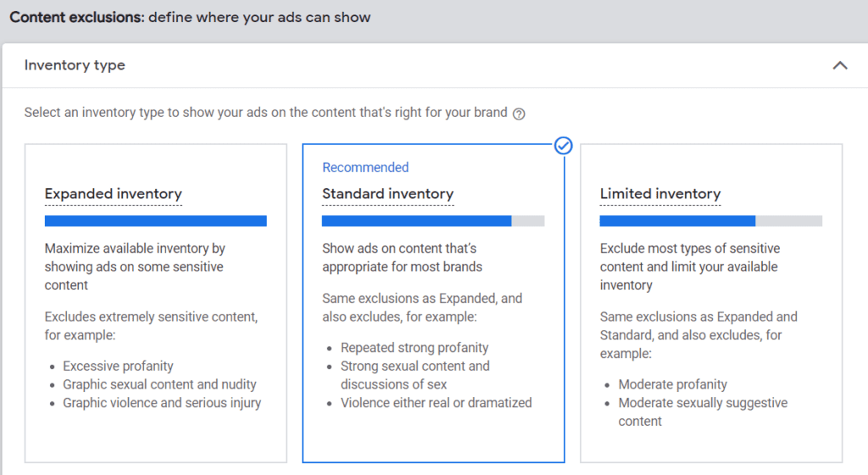Click 'Graphic sexual content and nudity' bullet
The height and width of the screenshot is (475, 868).
pyautogui.click(x=159, y=384)
